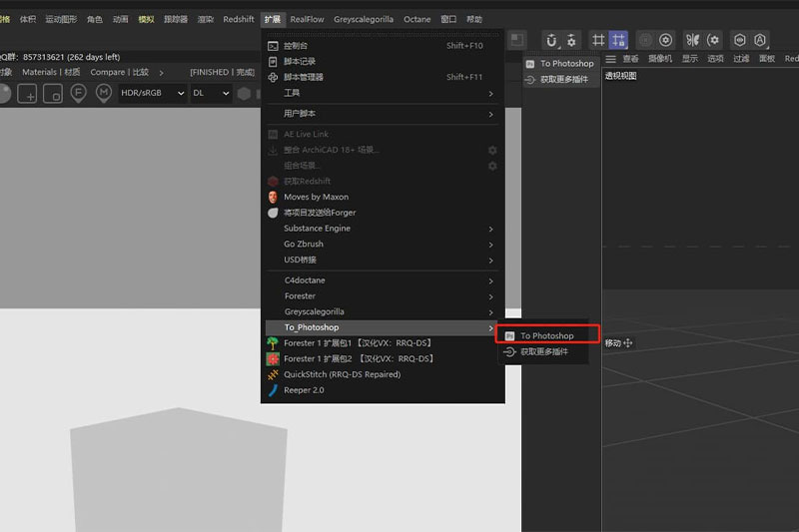
Task: Click To Photoshop in the docked palette
Action: point(561,64)
